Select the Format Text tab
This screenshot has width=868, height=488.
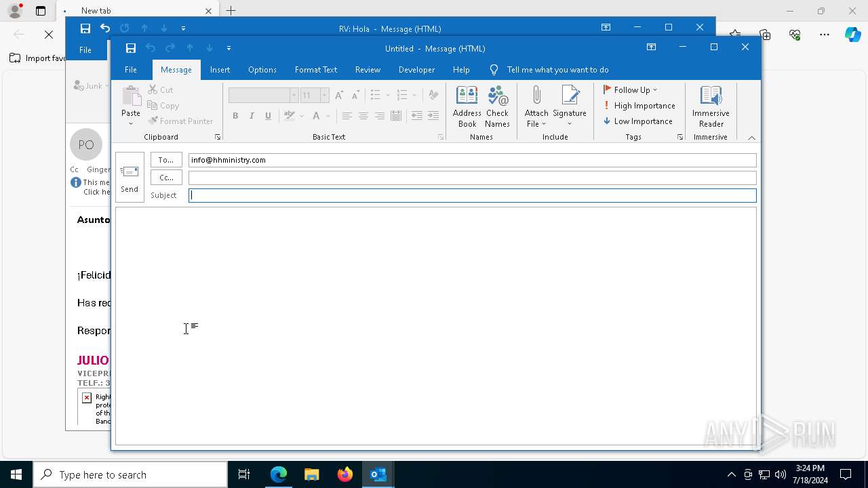point(316,70)
